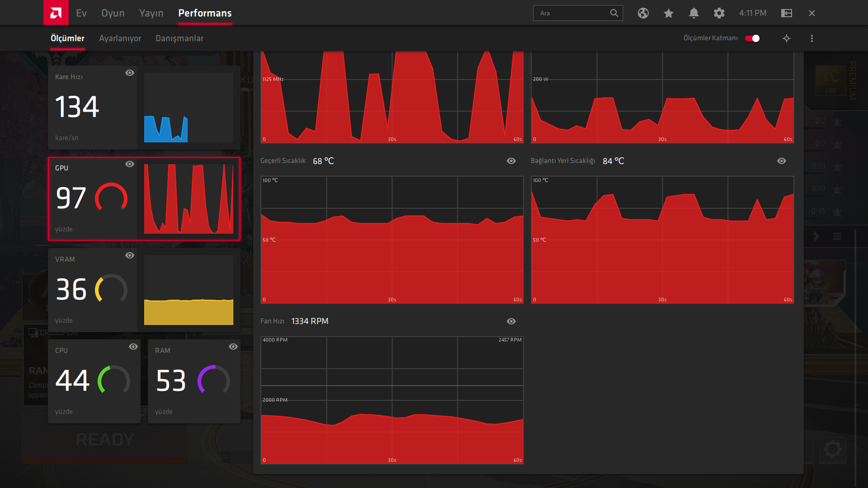
Task: Open notifications bell icon
Action: point(694,13)
